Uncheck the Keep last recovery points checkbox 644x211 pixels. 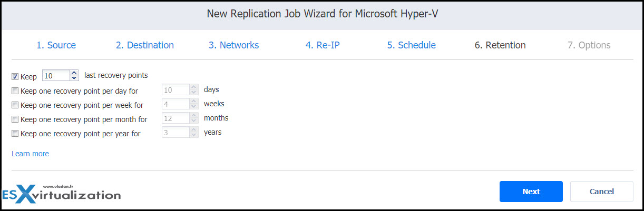[x=15, y=76]
